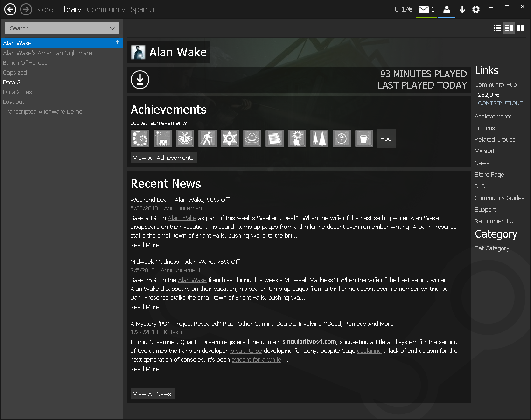Image resolution: width=531 pixels, height=420 pixels.
Task: Switch to grid view layout icon
Action: point(521,28)
